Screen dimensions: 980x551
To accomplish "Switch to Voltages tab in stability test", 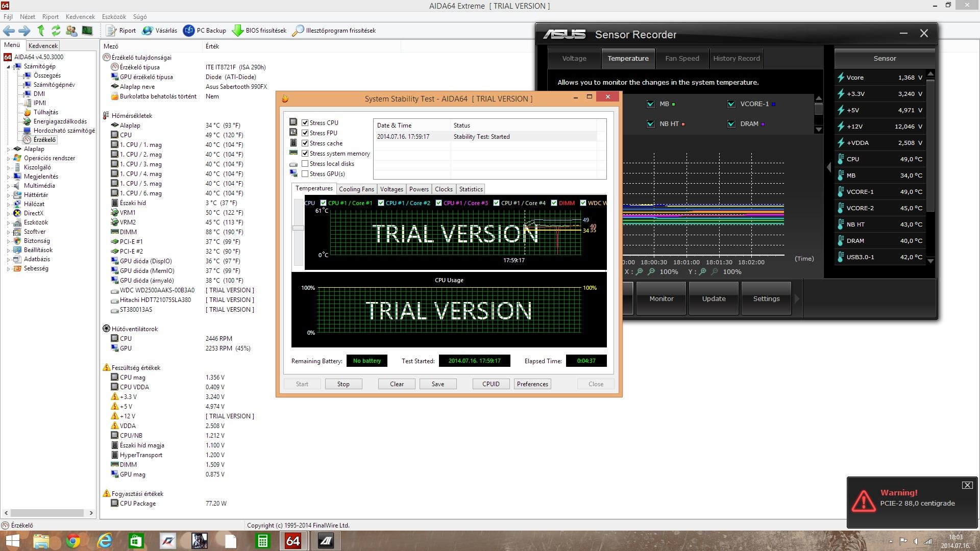I will (391, 189).
